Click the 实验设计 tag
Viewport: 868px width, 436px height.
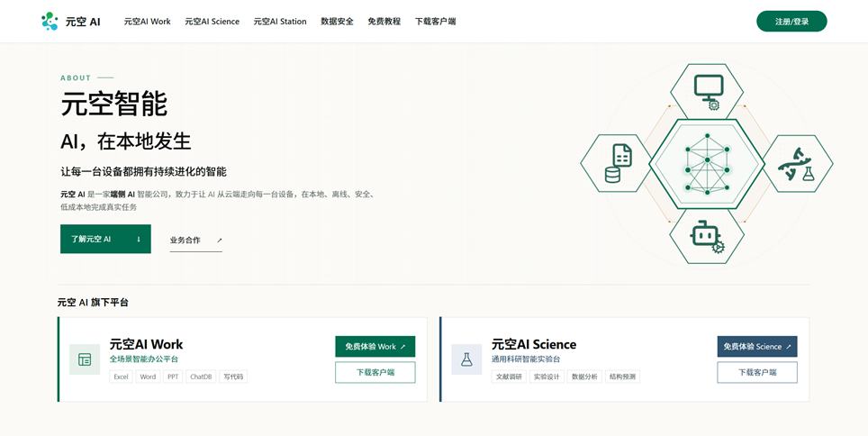(547, 377)
